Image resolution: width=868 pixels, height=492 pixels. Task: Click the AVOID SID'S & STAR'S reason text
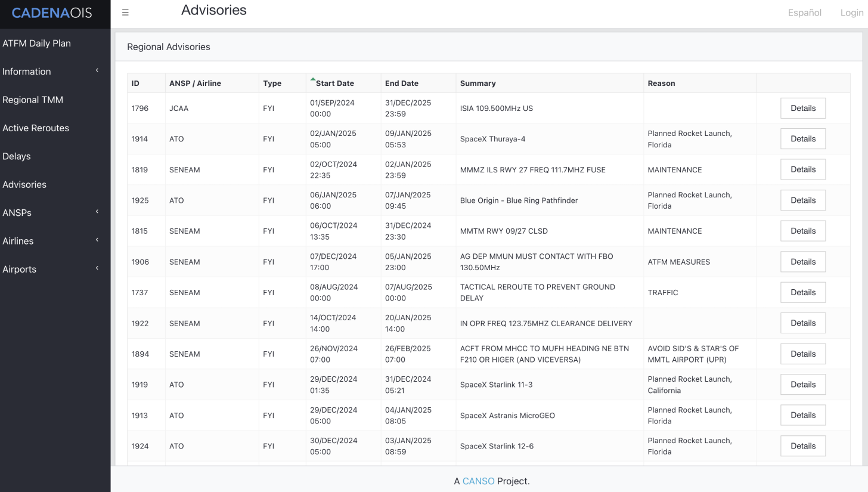[693, 354]
